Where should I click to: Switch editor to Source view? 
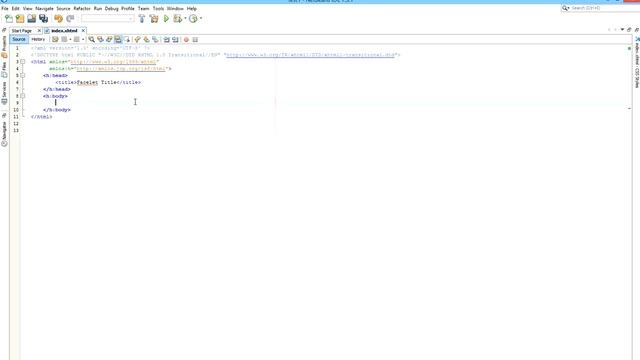[x=19, y=39]
